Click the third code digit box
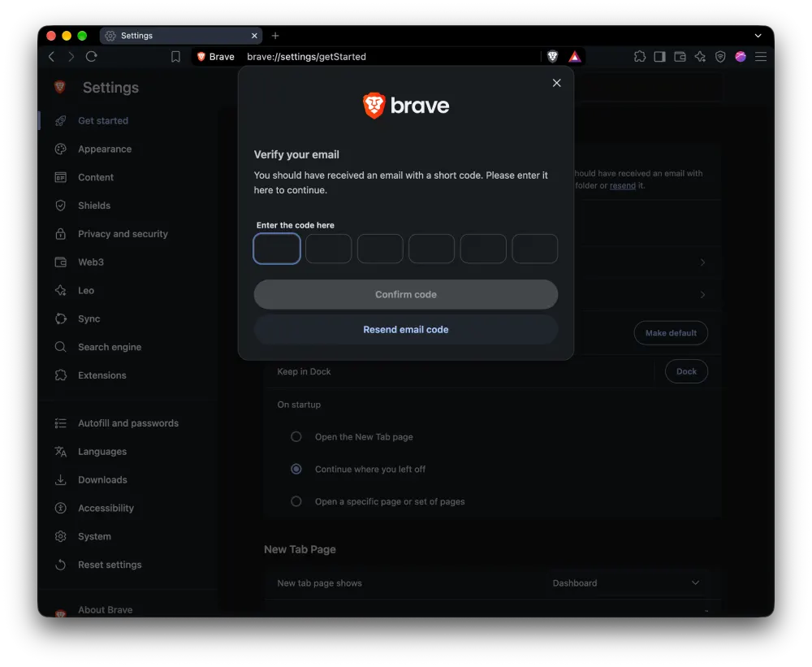The height and width of the screenshot is (667, 812). click(380, 249)
